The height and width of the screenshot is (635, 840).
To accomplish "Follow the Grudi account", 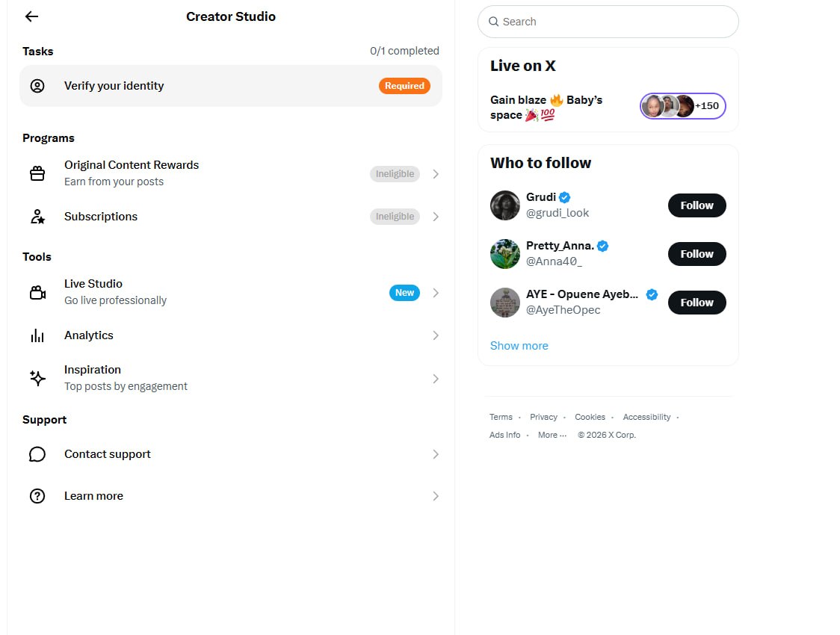I will (x=697, y=205).
